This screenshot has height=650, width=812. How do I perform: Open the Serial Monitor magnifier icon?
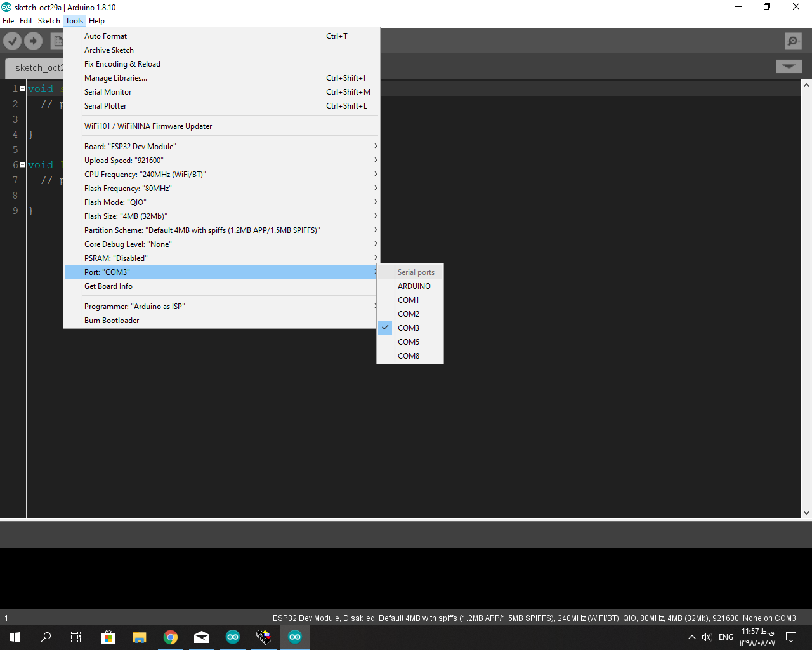pos(793,41)
